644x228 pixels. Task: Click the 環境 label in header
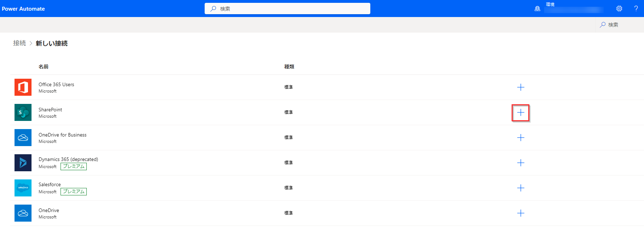point(550,4)
